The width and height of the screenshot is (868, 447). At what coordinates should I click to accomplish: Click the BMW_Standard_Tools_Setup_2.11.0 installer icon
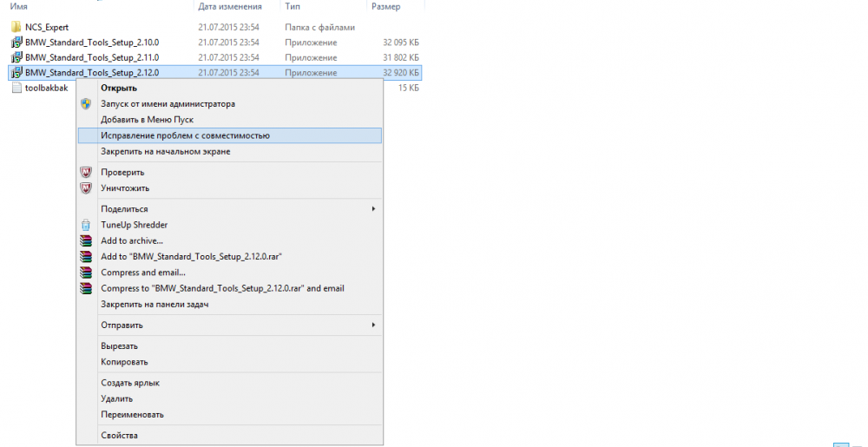(x=16, y=56)
